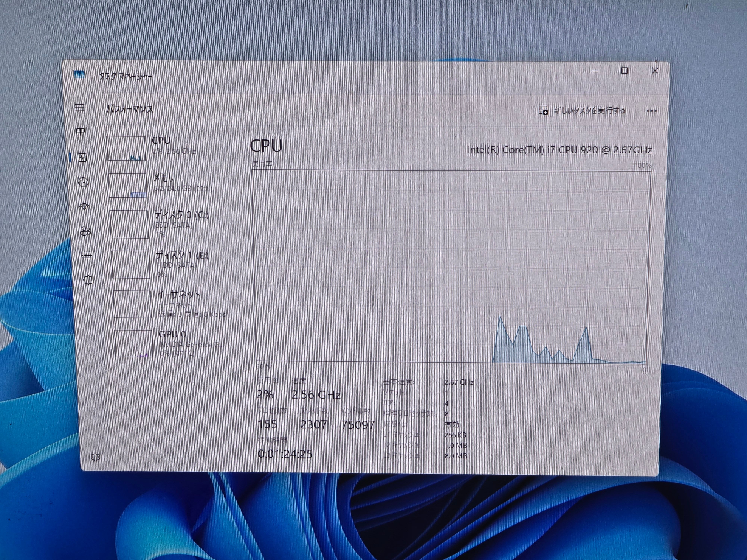The width and height of the screenshot is (747, 560).
Task: Open the Details list icon
Action: coord(86,256)
